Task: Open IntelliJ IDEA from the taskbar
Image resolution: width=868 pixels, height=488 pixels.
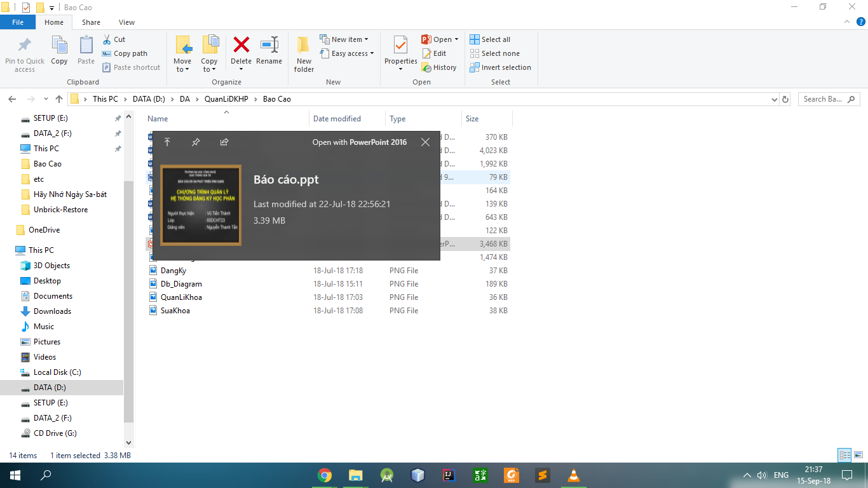Action: (x=449, y=475)
